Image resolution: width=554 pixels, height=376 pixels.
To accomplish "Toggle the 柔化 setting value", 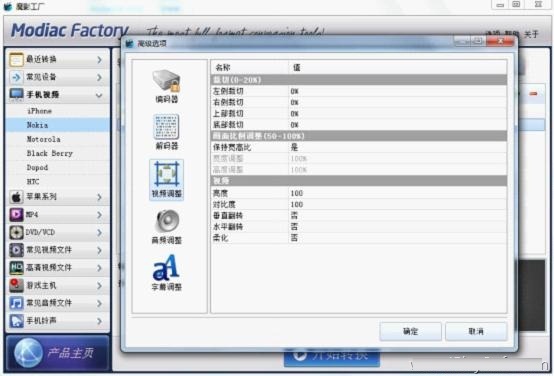I will 397,238.
